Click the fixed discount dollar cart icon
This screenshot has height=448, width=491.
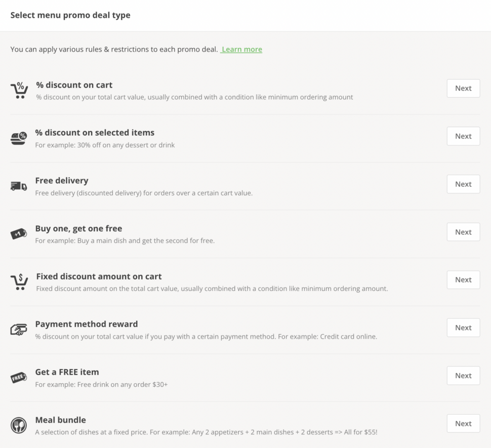(19, 282)
